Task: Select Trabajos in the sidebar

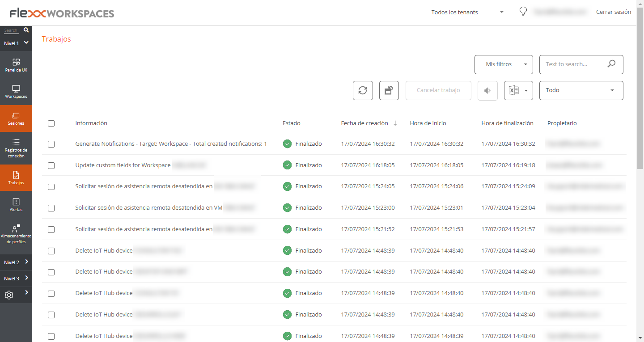Action: point(16,177)
